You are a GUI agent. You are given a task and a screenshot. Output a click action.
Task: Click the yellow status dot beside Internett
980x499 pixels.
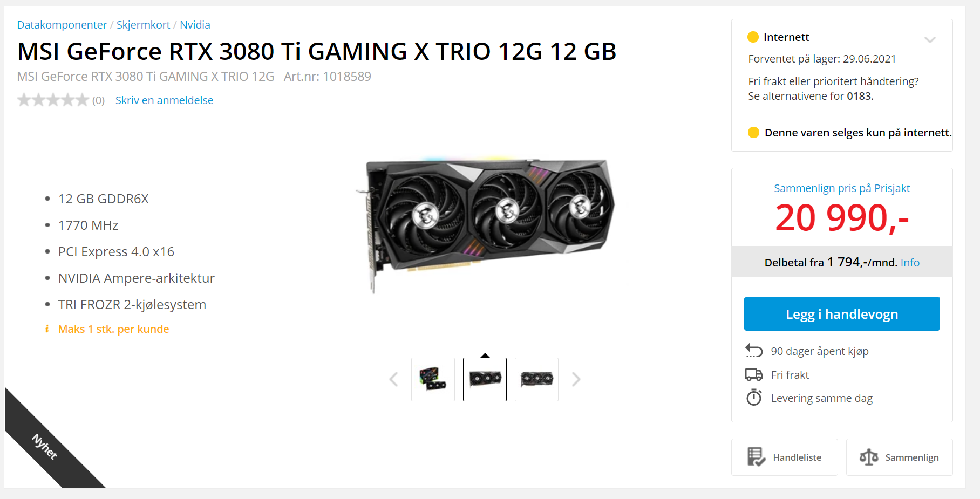click(x=753, y=37)
